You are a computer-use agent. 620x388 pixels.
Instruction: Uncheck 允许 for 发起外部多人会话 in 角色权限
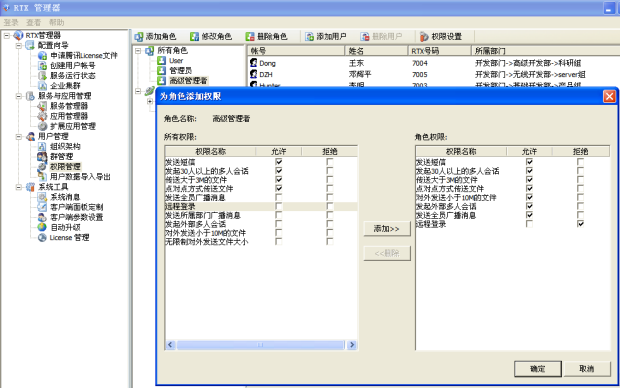pos(529,206)
